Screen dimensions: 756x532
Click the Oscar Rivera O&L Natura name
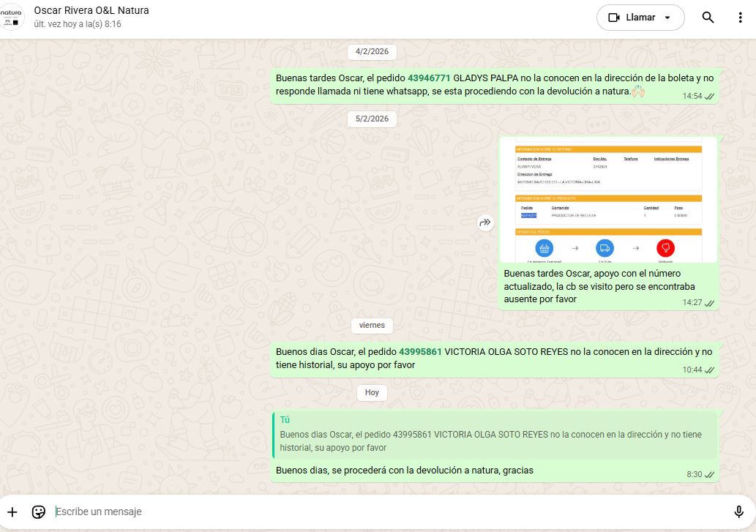coord(91,11)
